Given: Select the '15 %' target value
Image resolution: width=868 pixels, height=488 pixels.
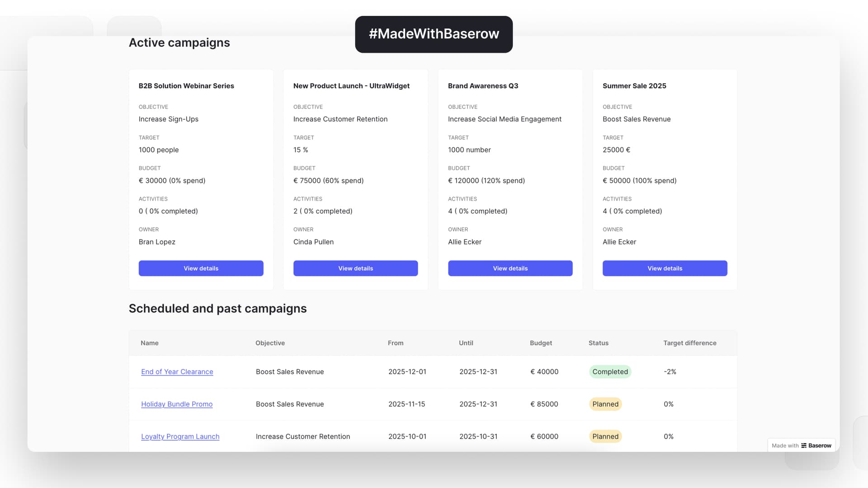Looking at the screenshot, I should click(x=301, y=150).
